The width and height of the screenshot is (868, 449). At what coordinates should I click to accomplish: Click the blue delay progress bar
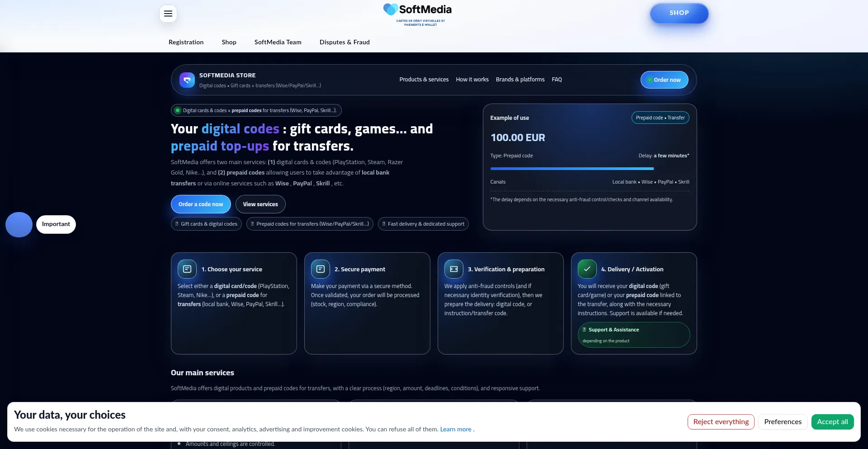(x=572, y=169)
